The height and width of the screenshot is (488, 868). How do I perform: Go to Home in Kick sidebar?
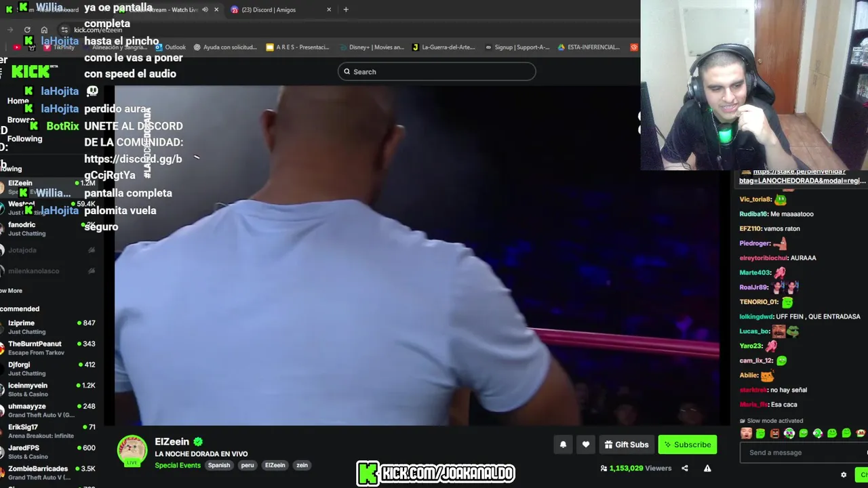coord(18,101)
